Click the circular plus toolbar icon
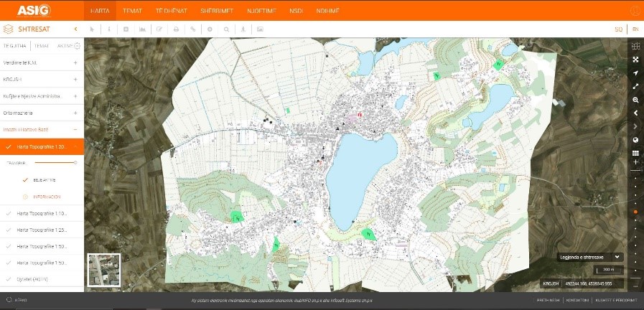Viewport: 644px width, 310px height. [210, 29]
